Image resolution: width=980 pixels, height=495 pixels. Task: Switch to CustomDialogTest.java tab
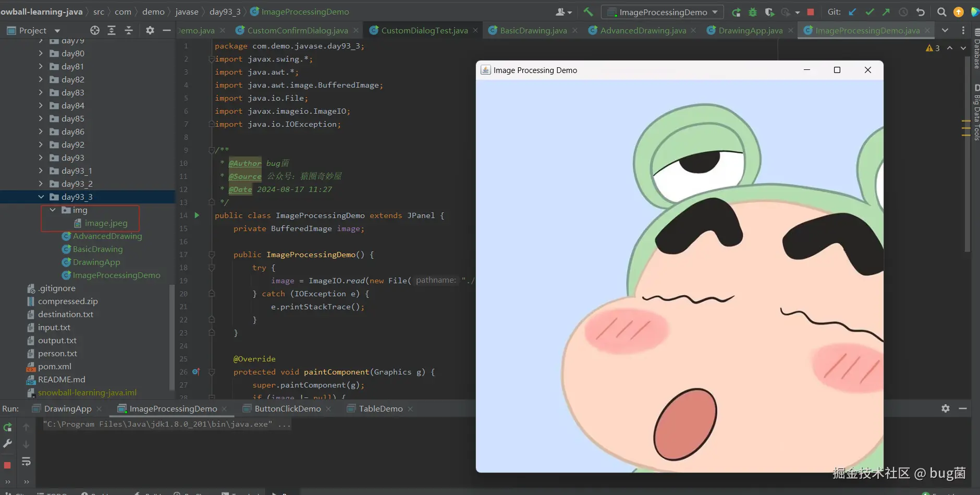tap(424, 30)
